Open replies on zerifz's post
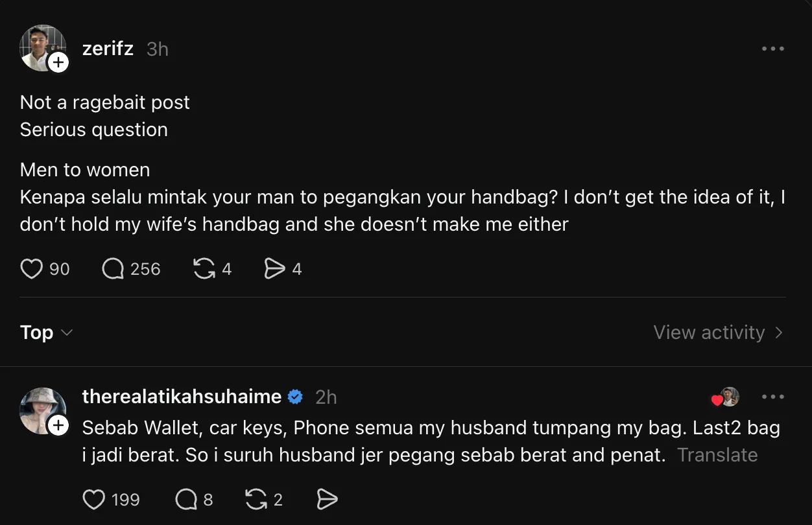 113,268
